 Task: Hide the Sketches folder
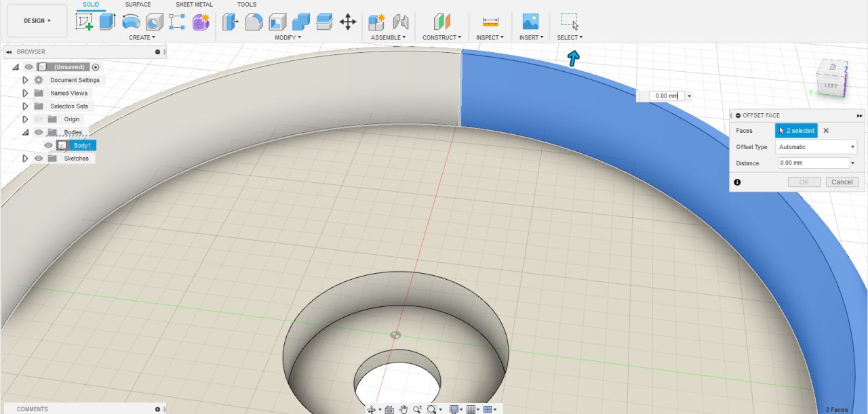click(39, 159)
